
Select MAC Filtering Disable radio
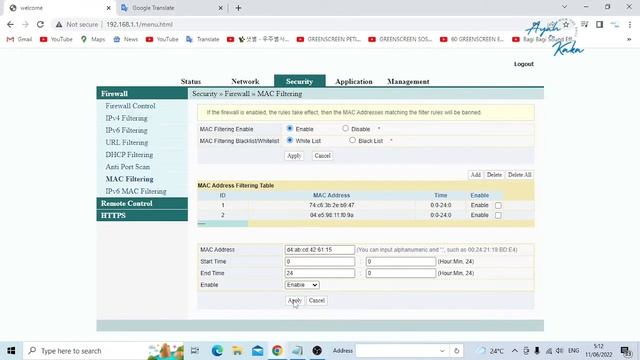(345, 129)
